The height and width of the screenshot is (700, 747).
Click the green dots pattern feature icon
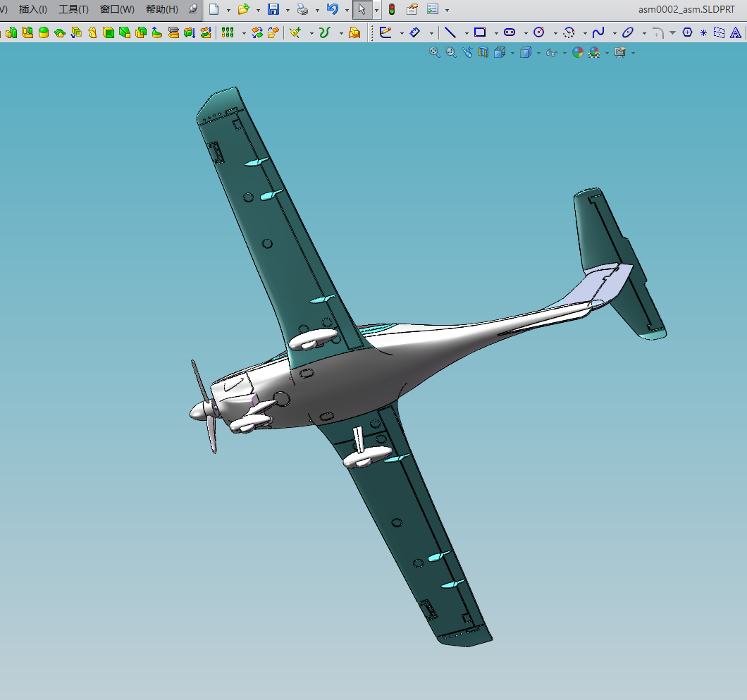click(228, 32)
